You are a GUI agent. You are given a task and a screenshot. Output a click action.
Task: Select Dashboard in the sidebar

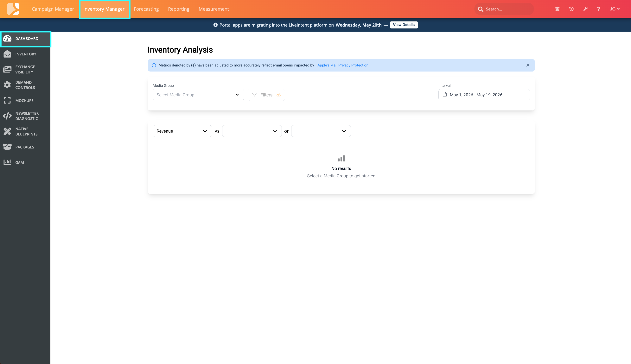click(x=25, y=39)
